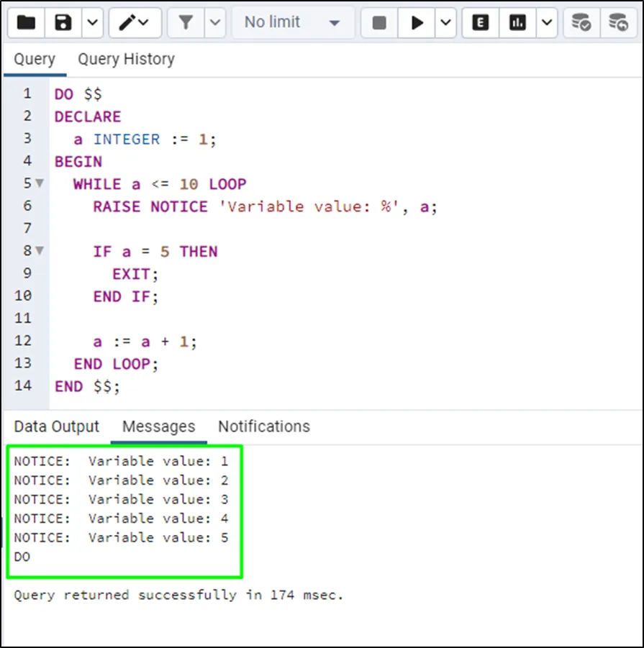Open the Data Output tab
The width and height of the screenshot is (644, 648).
pos(57,426)
